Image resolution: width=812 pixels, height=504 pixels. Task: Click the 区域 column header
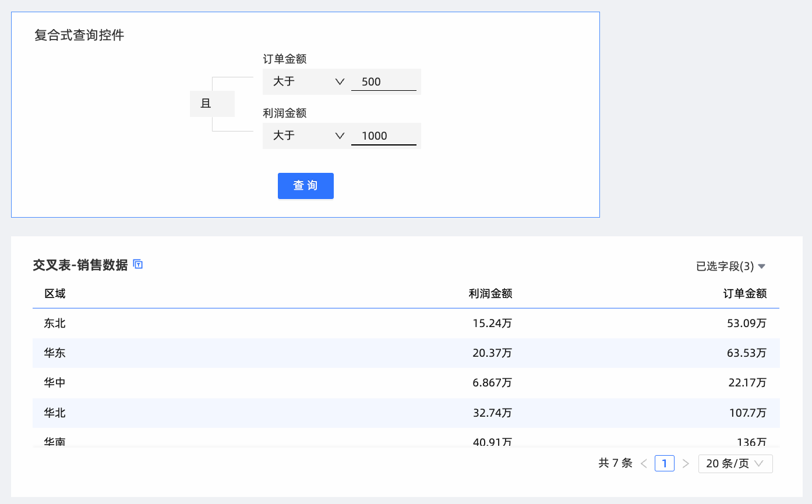tap(55, 294)
